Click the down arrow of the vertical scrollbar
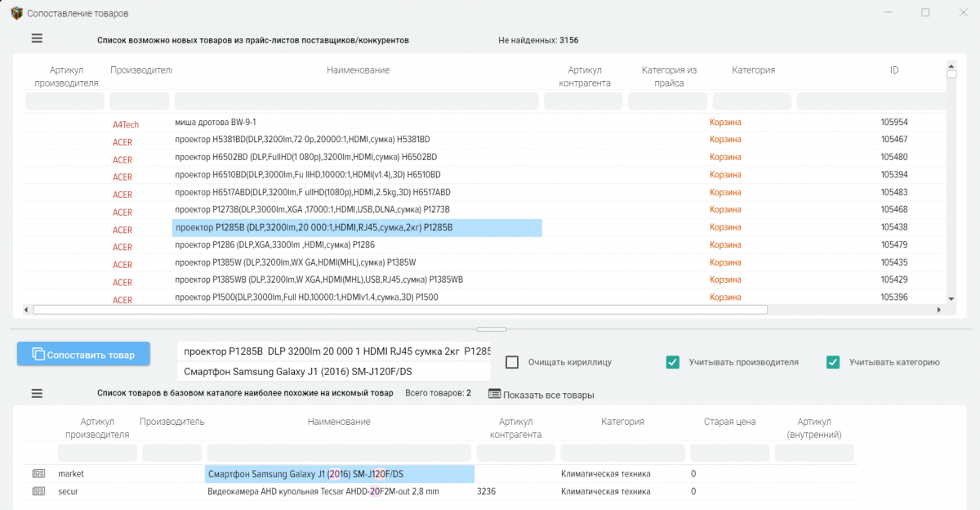The image size is (980, 510). coord(951,298)
